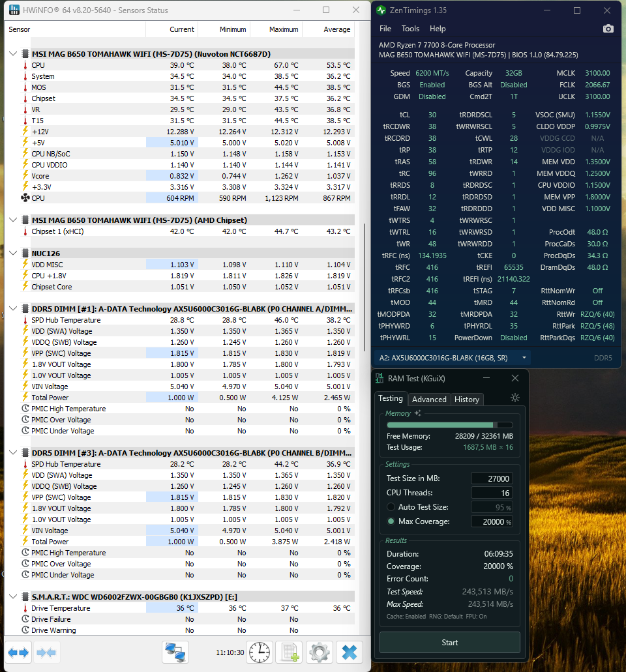Click the Speed value 6200 MT/s

tap(432, 73)
